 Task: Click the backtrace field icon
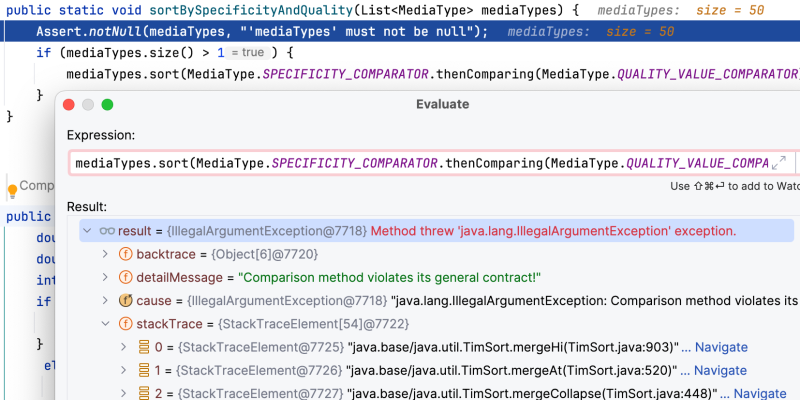126,254
